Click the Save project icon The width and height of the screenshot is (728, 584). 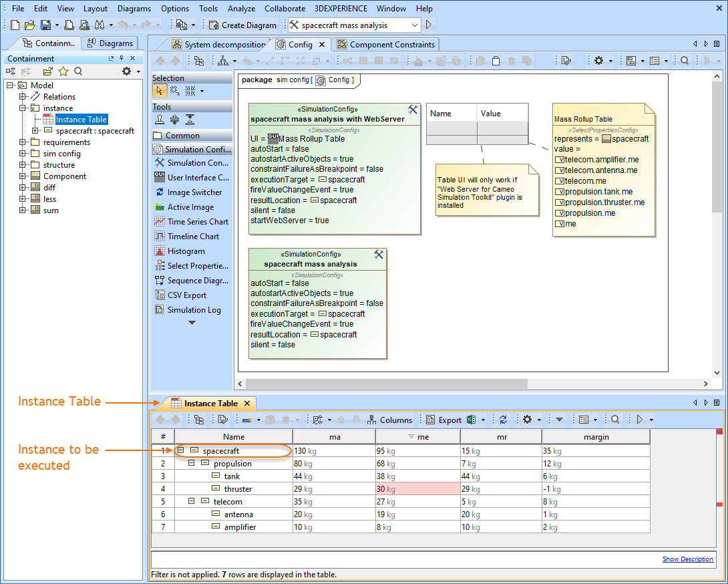(45, 25)
